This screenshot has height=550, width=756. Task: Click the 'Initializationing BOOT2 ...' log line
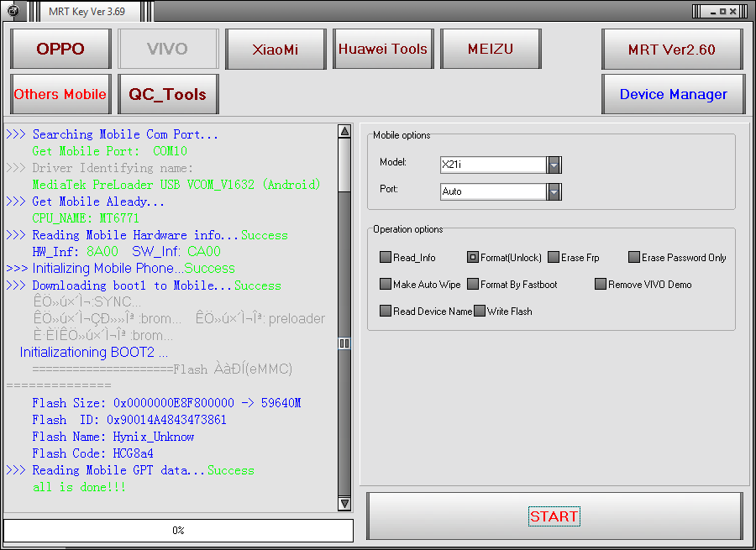click(94, 353)
